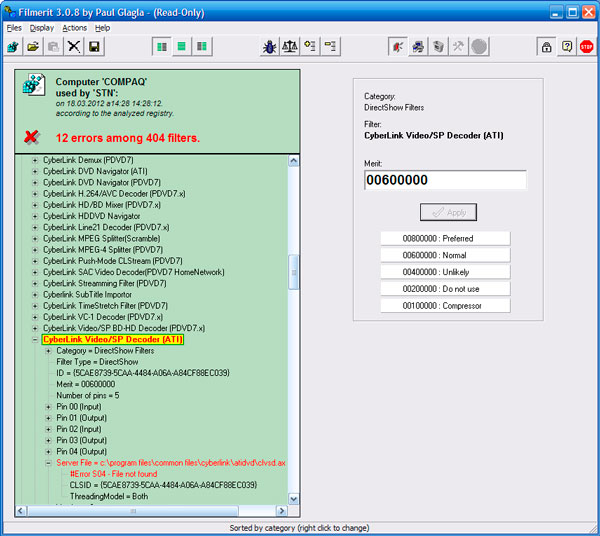Click the balance scales toolbar icon
The height and width of the screenshot is (536, 600).
[290, 47]
